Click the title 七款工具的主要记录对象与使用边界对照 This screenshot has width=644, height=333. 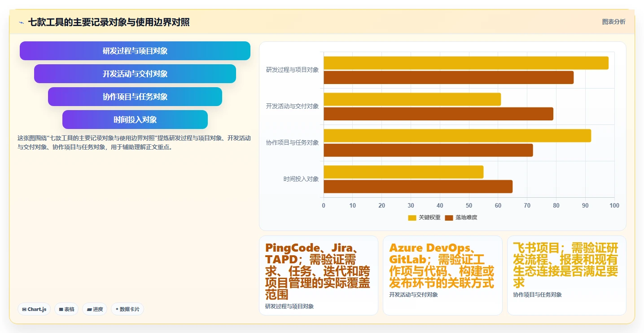point(109,22)
